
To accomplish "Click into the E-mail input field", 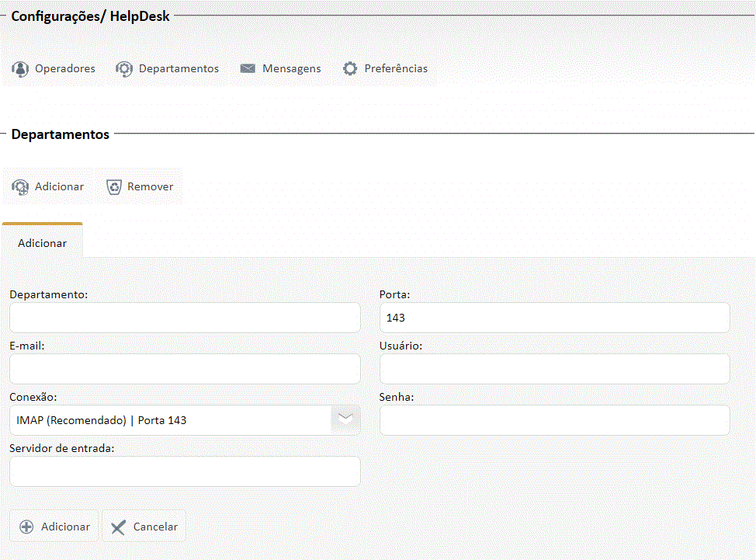I will click(185, 369).
